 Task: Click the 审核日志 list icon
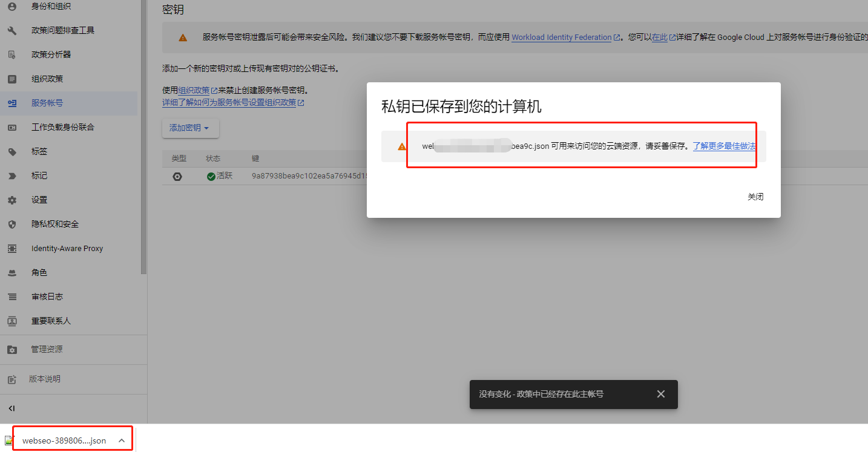[x=12, y=297]
